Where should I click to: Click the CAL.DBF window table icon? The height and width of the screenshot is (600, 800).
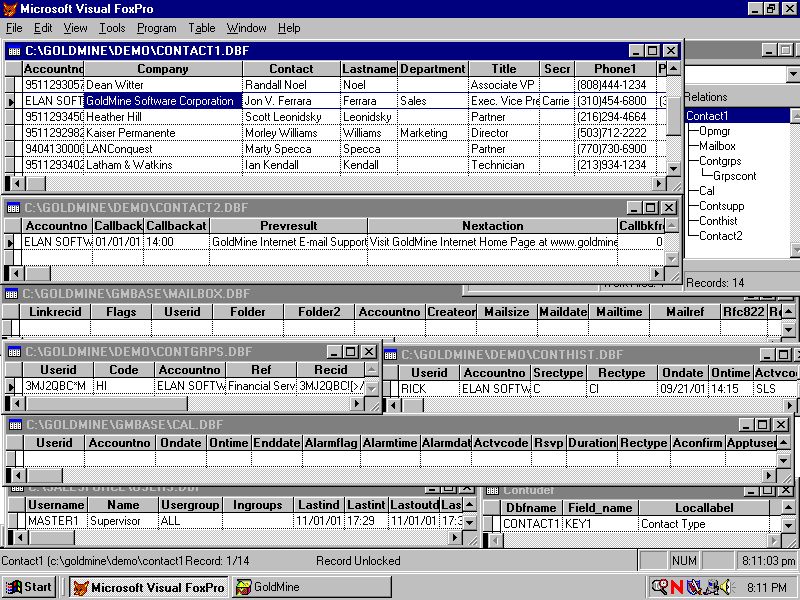tap(15, 424)
